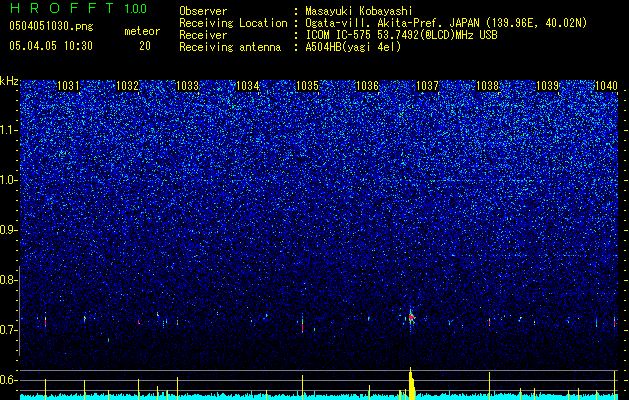The height and width of the screenshot is (400, 629).
Task: Click the 1032 time axis label
Action: 128,86
